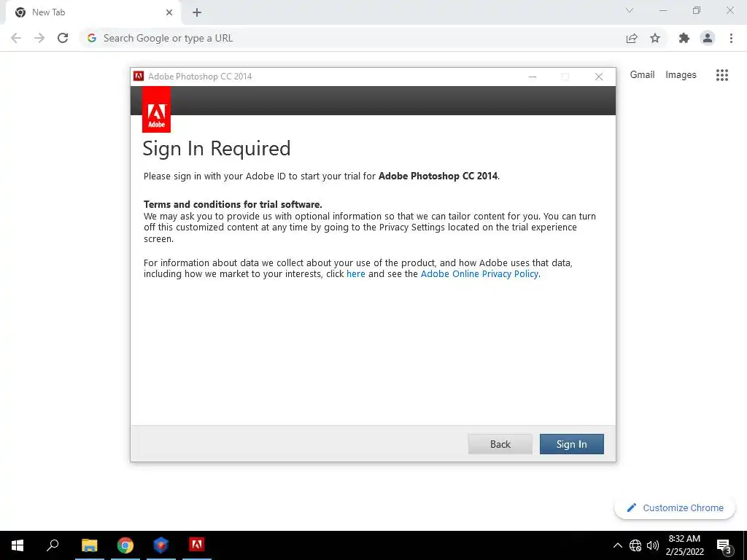This screenshot has height=560, width=747.
Task: Close the Adobe Photoshop CC 2014 dialog
Action: (599, 77)
